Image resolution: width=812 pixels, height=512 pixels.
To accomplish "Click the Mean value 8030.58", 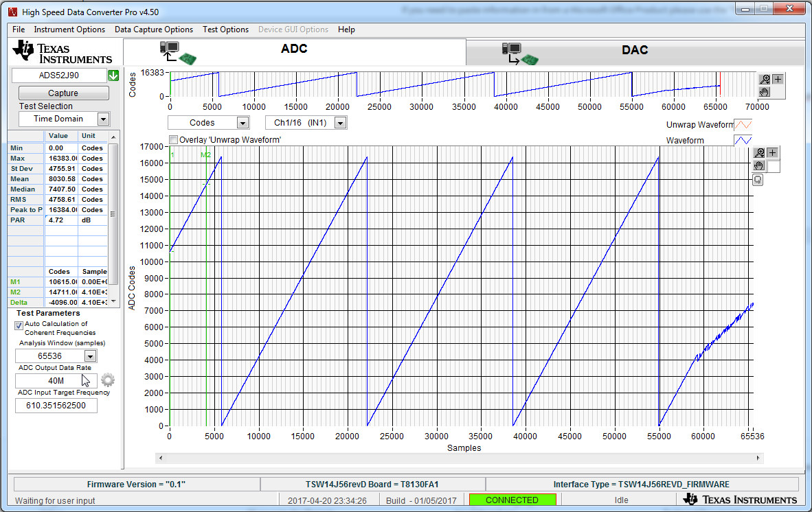I will tap(62, 179).
